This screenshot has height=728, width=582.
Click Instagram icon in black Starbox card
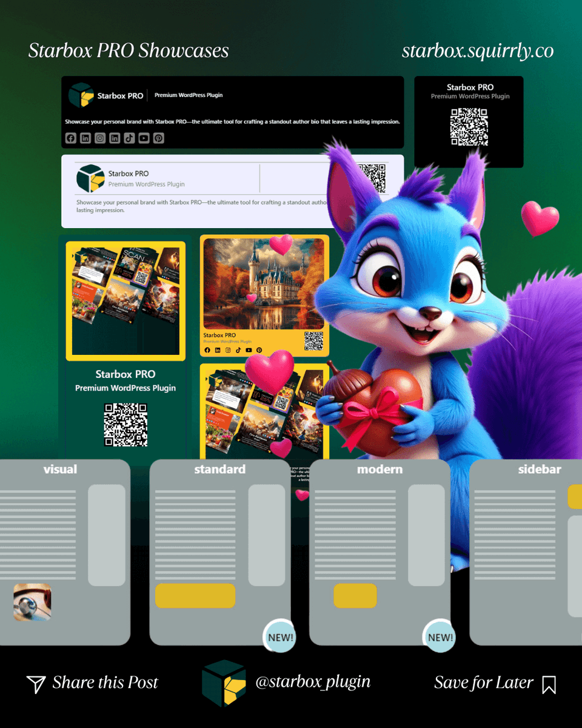pos(100,138)
